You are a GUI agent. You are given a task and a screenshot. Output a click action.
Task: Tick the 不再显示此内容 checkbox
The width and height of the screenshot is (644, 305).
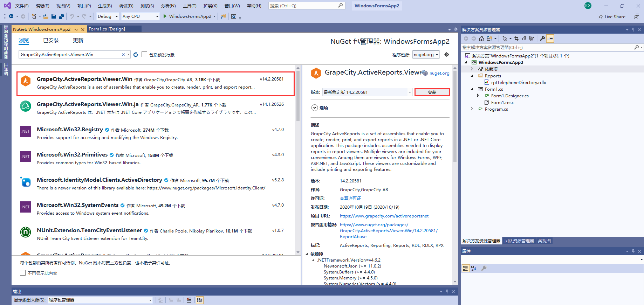[x=23, y=273]
